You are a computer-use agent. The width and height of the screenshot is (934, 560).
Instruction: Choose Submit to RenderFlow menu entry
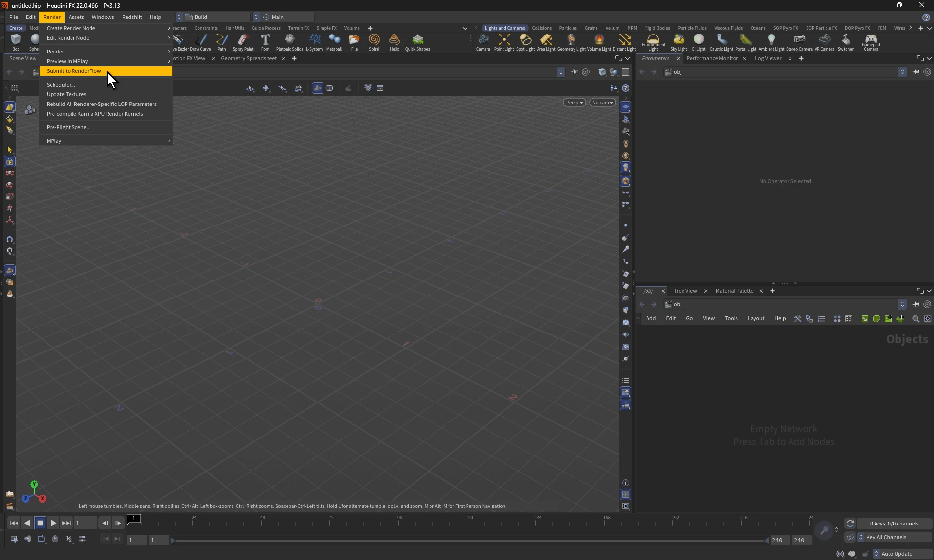(x=106, y=71)
